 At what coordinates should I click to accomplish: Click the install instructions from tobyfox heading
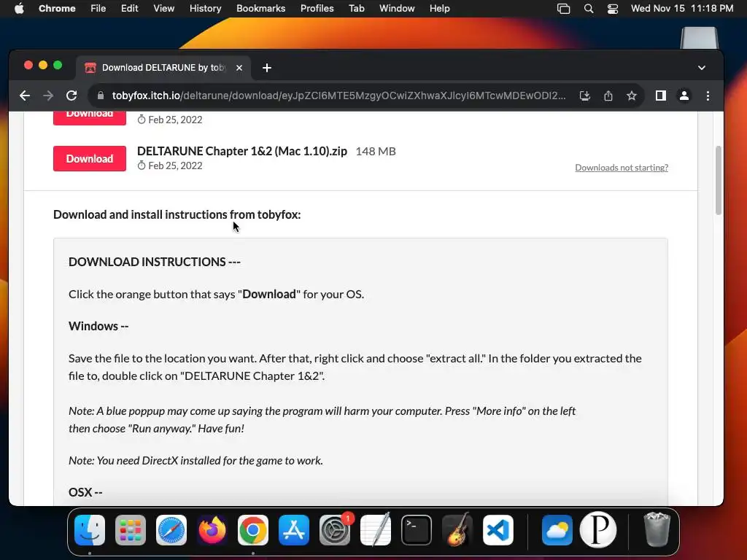point(177,215)
